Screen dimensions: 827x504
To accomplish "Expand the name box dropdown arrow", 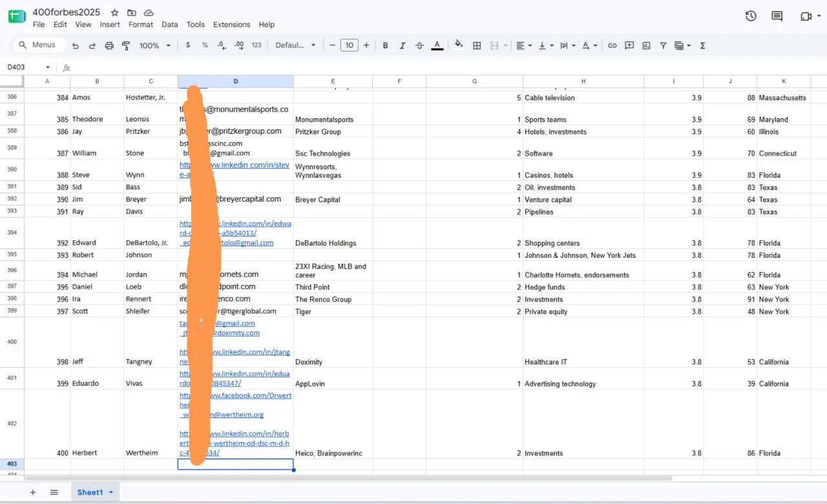I will coord(48,67).
